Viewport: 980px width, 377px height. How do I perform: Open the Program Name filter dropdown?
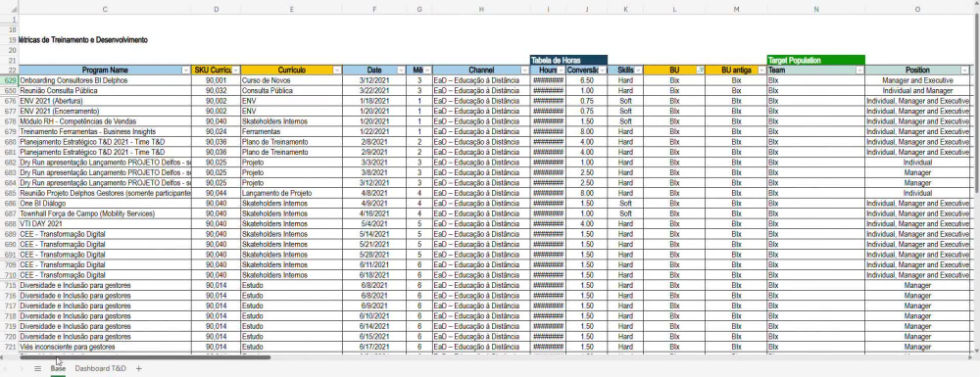click(x=186, y=71)
